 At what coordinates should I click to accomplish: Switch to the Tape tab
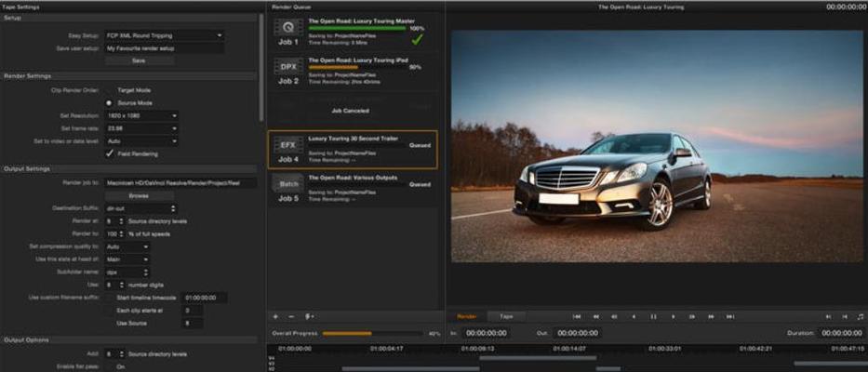click(506, 316)
